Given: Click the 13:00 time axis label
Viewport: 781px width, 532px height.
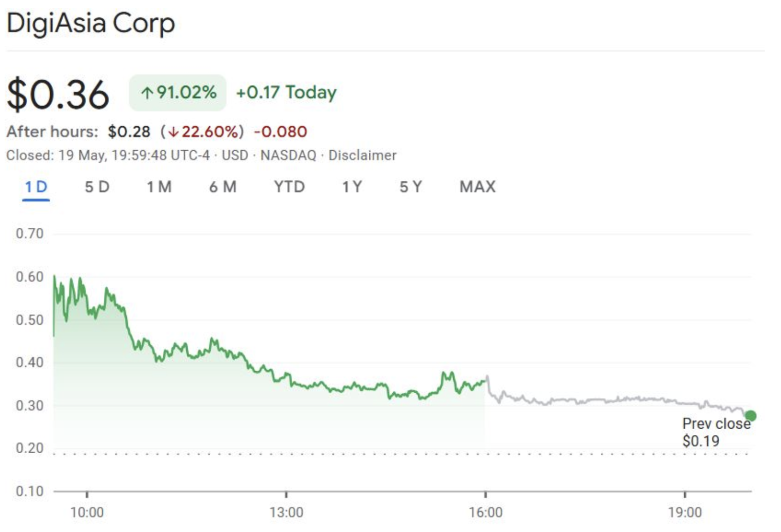Looking at the screenshot, I should 286,513.
